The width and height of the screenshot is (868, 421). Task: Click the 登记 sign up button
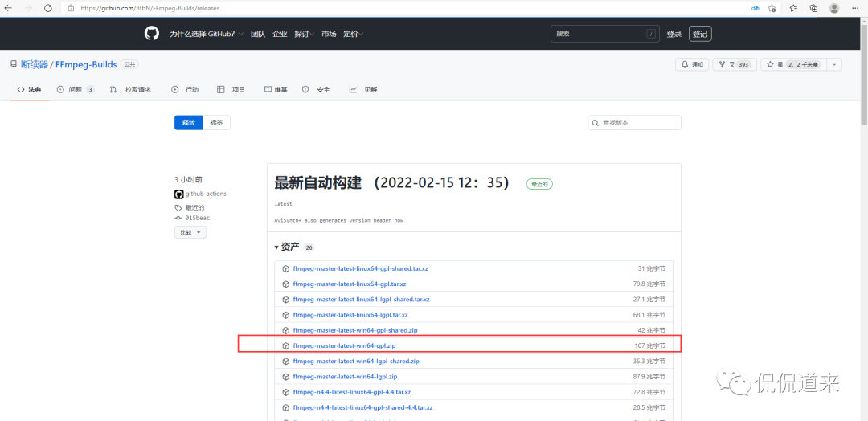pyautogui.click(x=700, y=34)
